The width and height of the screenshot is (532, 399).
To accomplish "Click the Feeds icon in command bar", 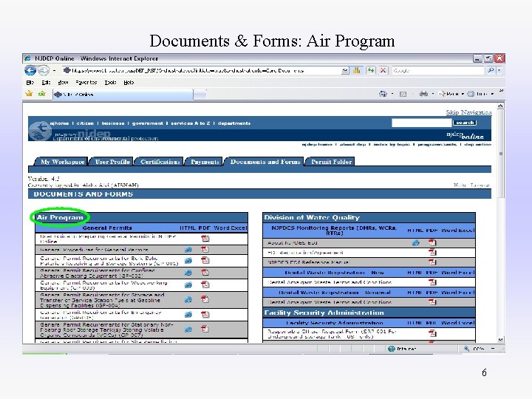I will click(x=403, y=95).
